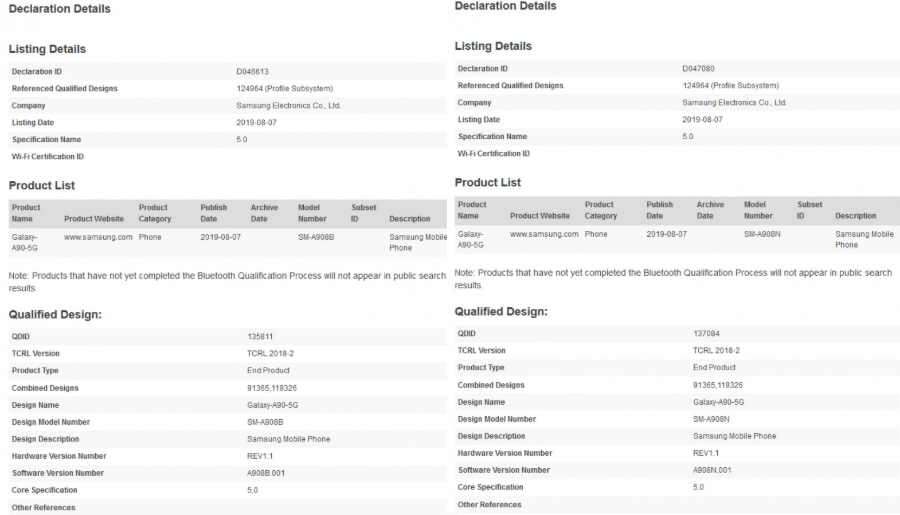The height and width of the screenshot is (515, 900).
Task: Open the www.samsung.com link in the SM-A908N row
Action: 544,234
